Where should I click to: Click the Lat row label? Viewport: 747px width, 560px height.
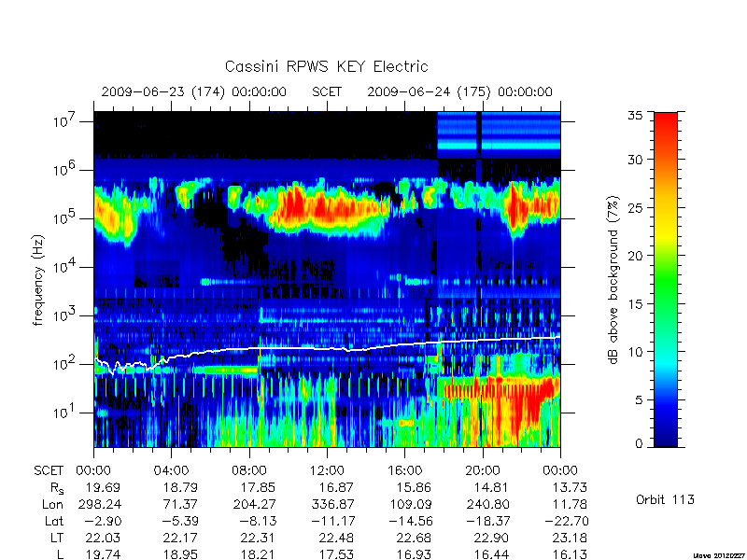[54, 521]
